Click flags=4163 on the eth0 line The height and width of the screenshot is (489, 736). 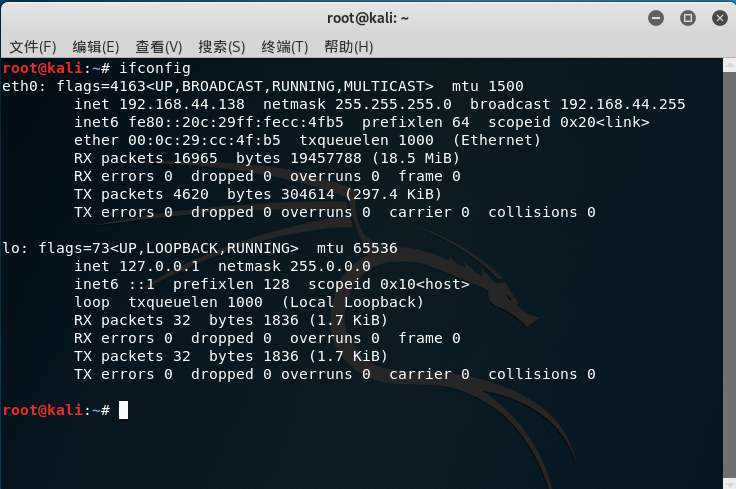pyautogui.click(x=101, y=86)
